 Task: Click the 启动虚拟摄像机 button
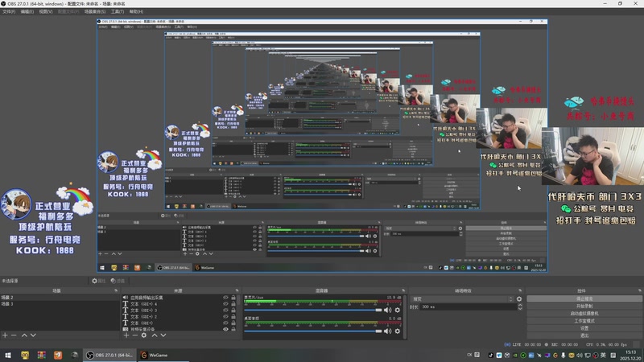584,314
